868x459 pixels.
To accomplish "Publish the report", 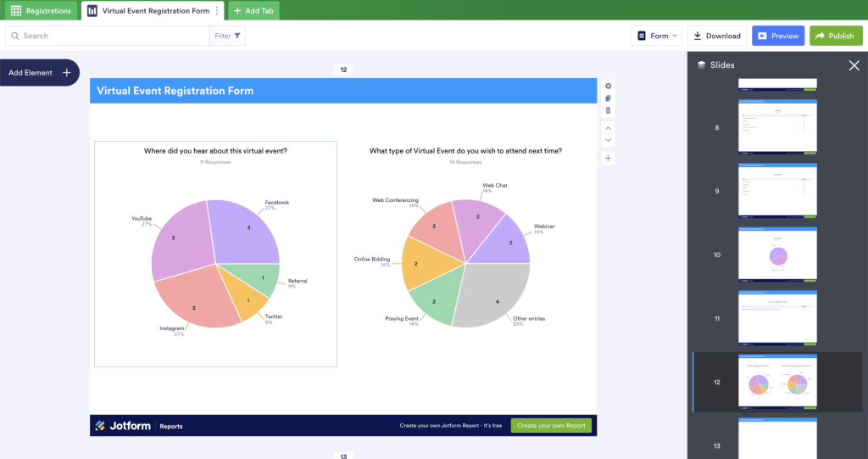I will click(835, 36).
